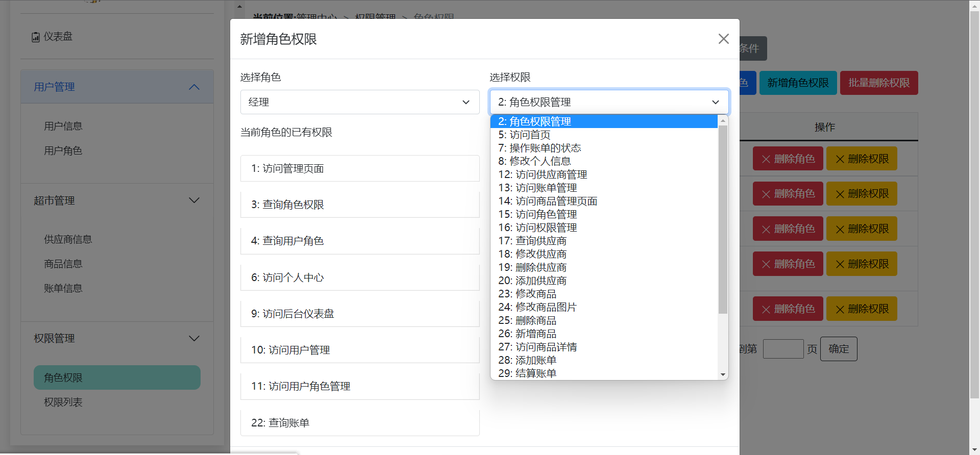Open 权限列表 in the sidebar

pos(63,402)
